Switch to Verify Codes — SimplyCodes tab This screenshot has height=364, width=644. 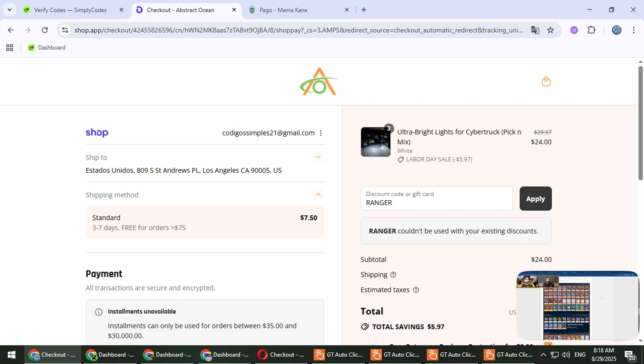(70, 10)
